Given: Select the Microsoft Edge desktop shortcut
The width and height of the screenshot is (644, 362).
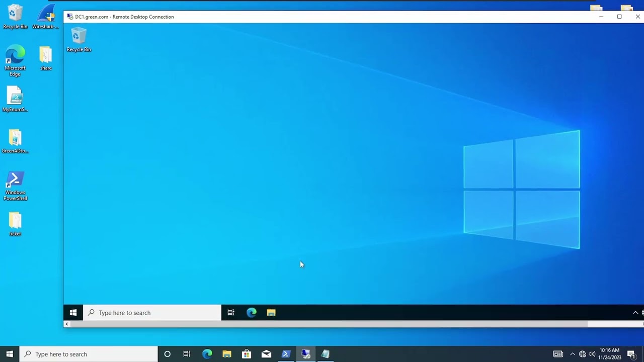Looking at the screenshot, I should point(15,61).
